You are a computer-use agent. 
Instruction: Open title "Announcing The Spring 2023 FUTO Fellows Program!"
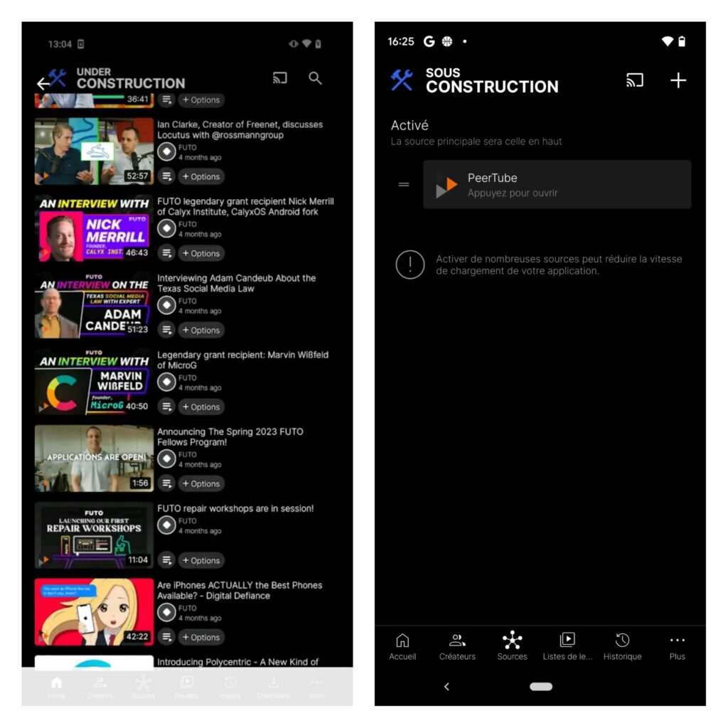[x=230, y=437]
